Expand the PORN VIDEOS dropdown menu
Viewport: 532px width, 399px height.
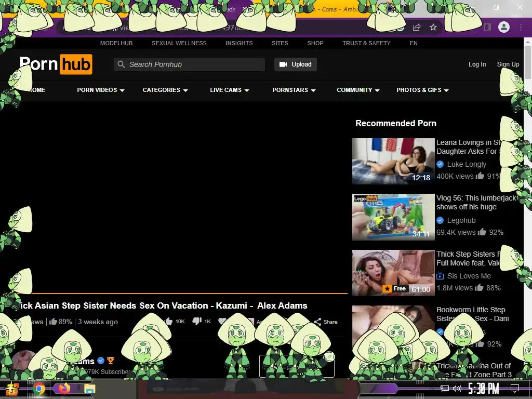[101, 90]
